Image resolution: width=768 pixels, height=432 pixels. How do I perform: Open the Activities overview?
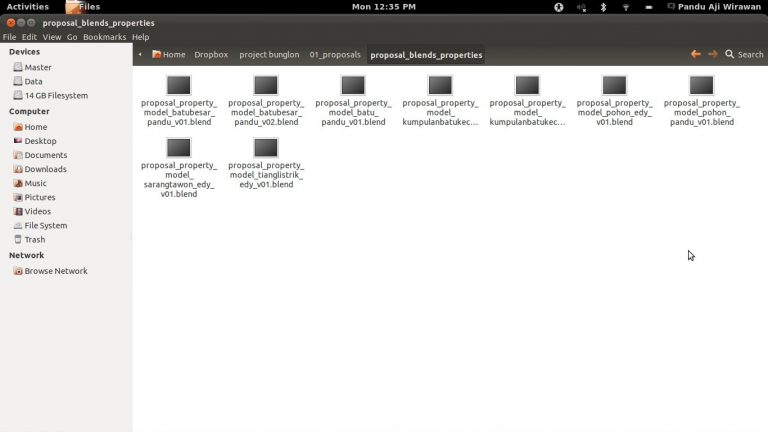(x=27, y=7)
